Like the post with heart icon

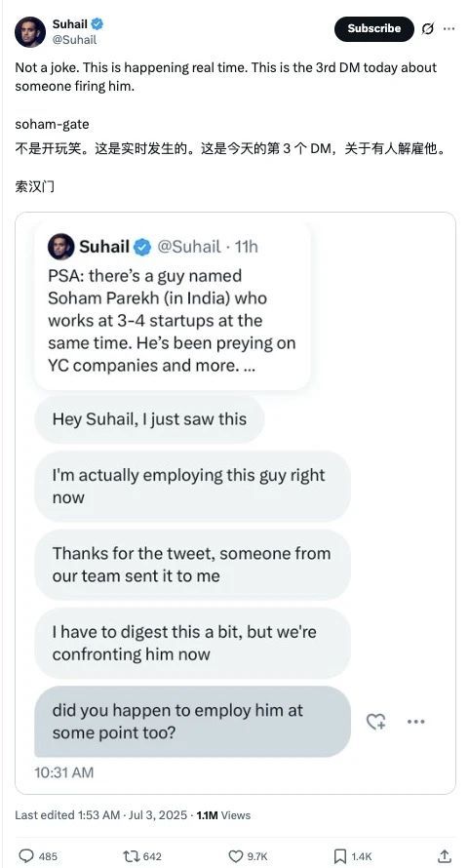pos(236,856)
